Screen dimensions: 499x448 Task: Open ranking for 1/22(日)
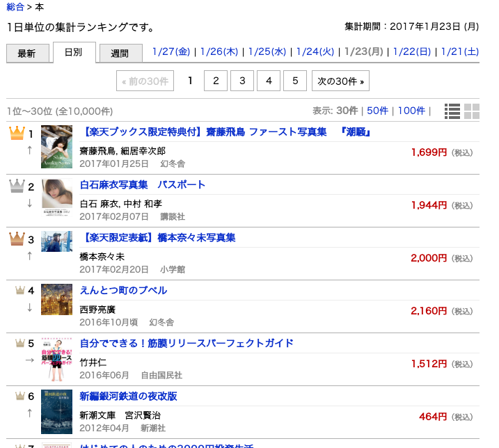(x=412, y=51)
